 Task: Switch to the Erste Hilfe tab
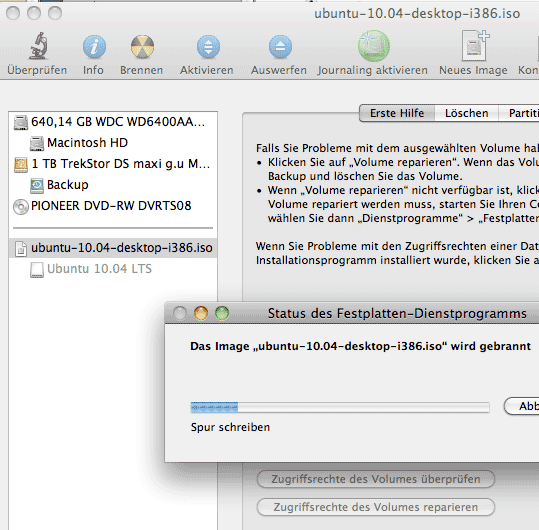coord(397,113)
